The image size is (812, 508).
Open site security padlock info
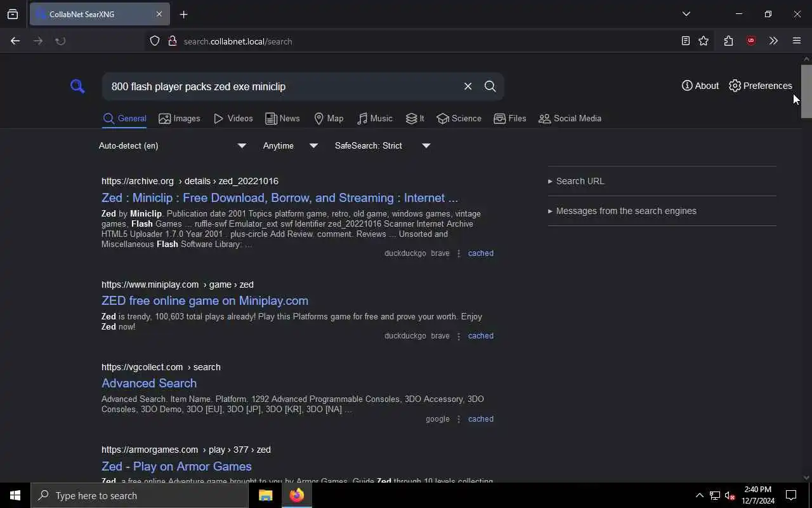pyautogui.click(x=172, y=41)
